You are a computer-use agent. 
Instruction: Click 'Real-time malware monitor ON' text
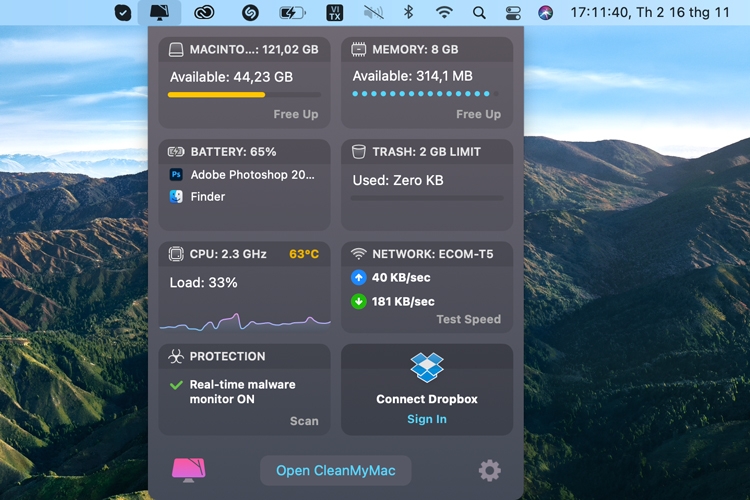click(243, 392)
